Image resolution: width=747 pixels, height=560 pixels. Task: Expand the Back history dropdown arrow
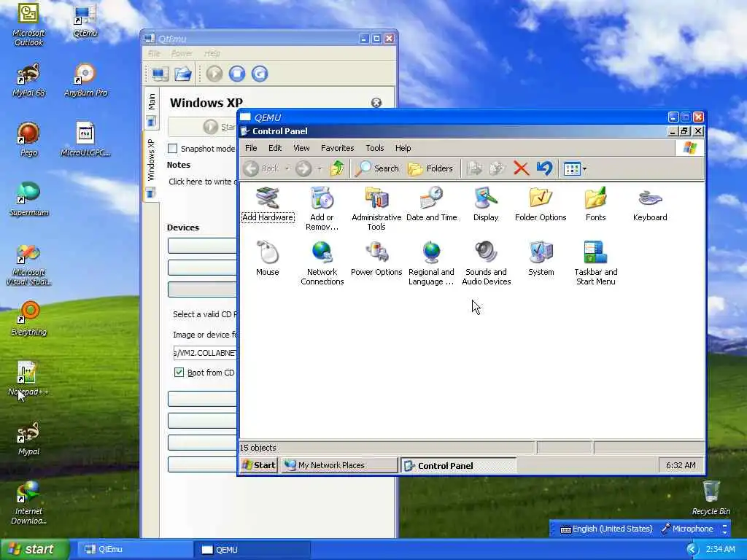pos(287,168)
